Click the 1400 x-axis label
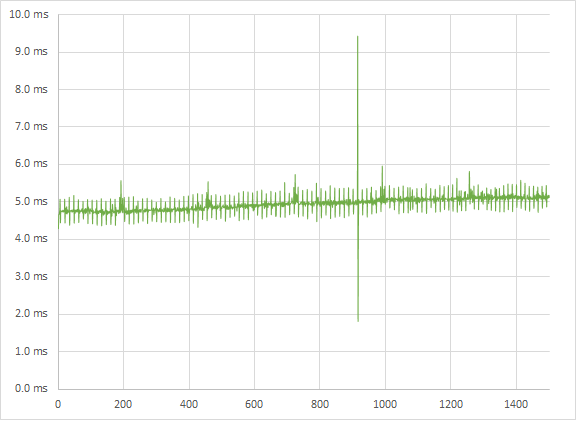 point(516,404)
